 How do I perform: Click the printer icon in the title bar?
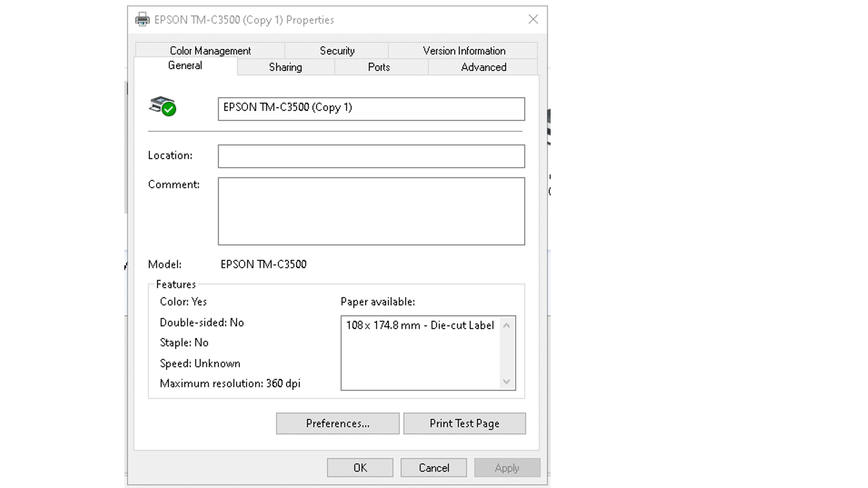pos(142,19)
